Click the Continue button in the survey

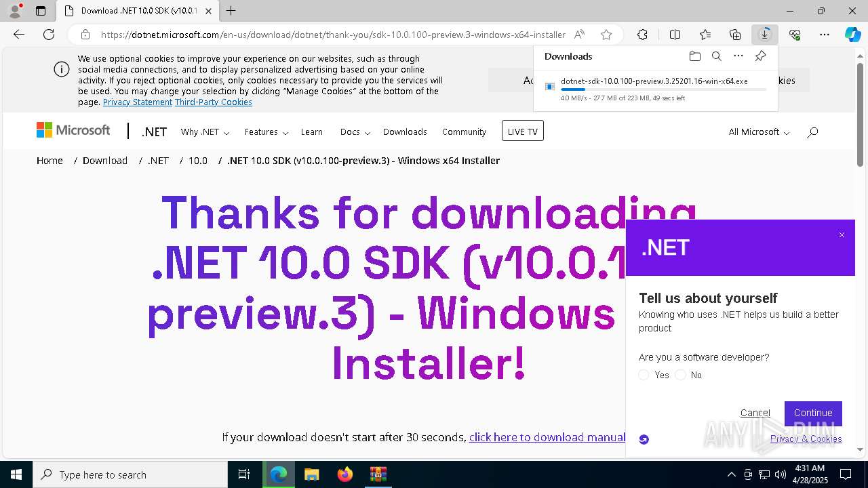point(813,413)
